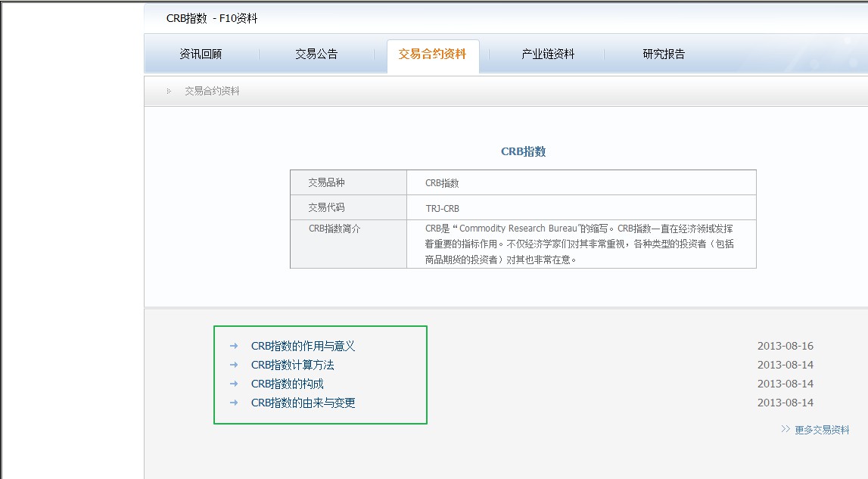Click the arrow icon beside CRB指数的由来与变更

pos(234,403)
